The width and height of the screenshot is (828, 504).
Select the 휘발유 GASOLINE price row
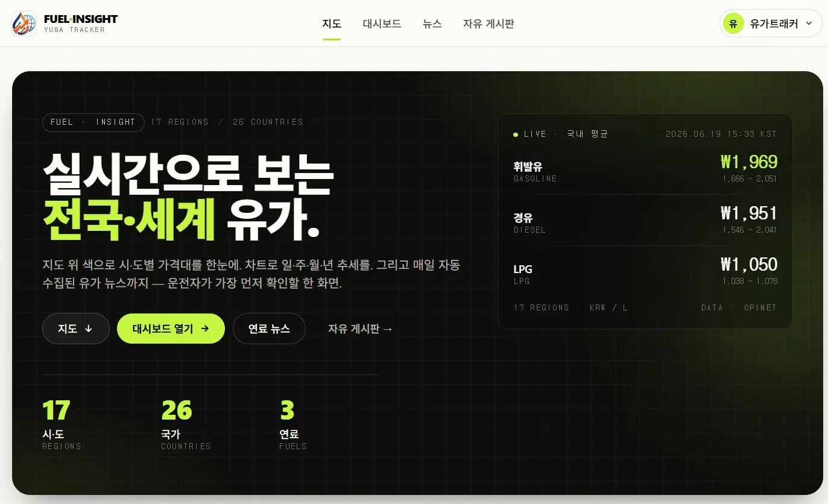click(645, 169)
